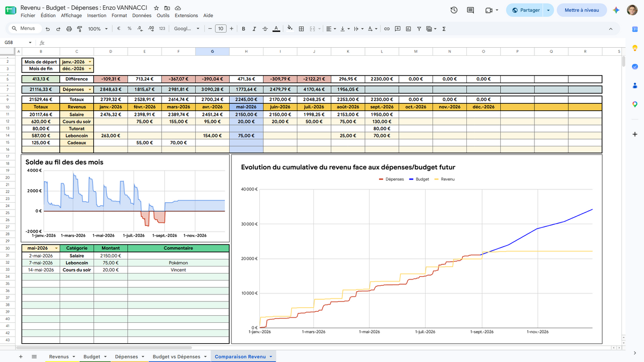This screenshot has width=644, height=362.
Task: Open the font family dropdown
Action: click(x=187, y=29)
